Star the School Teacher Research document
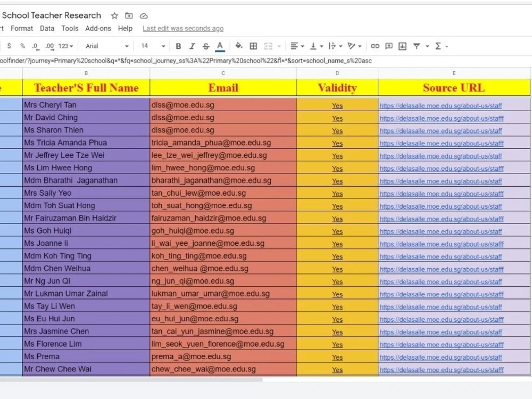 point(114,15)
